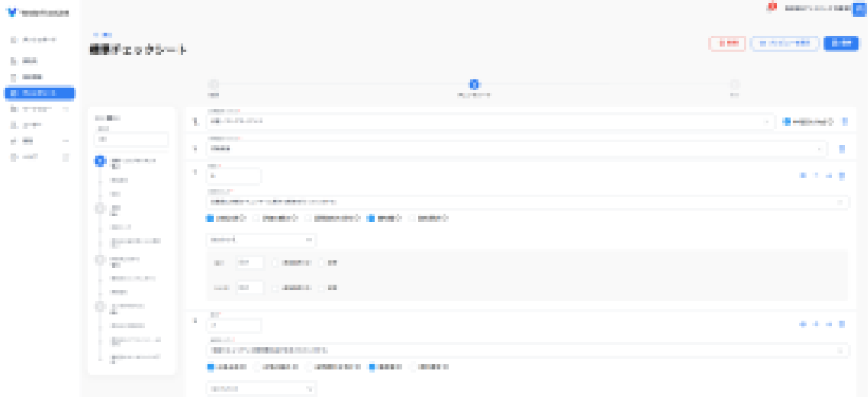This screenshot has width=868, height=397.
Task: Toggle the checked checkbox beside first category dropdown
Action: click(786, 122)
